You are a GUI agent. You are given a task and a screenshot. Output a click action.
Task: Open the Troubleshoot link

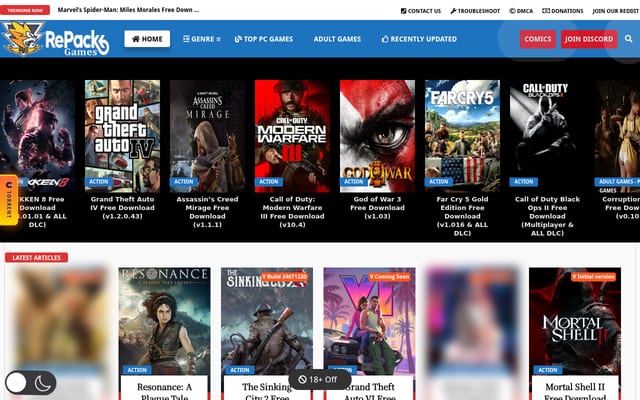coord(475,11)
